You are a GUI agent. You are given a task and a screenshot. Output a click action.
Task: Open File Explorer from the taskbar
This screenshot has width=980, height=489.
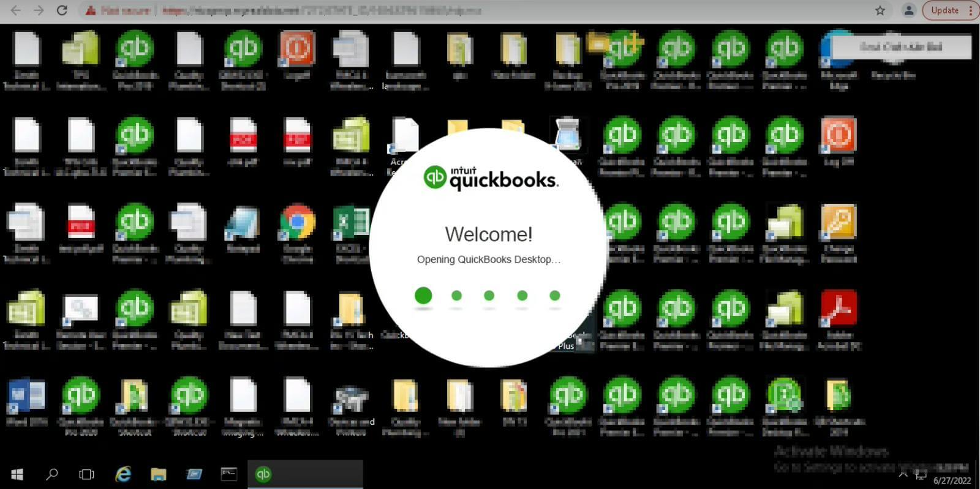(x=159, y=474)
